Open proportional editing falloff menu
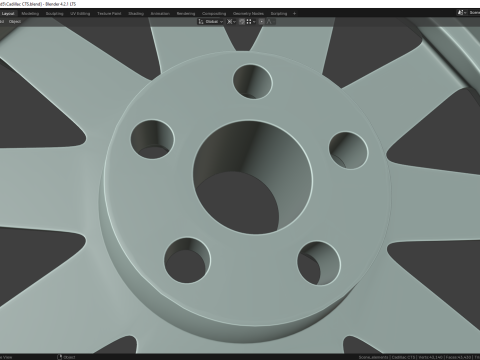This screenshot has height=360, width=480. [270, 22]
